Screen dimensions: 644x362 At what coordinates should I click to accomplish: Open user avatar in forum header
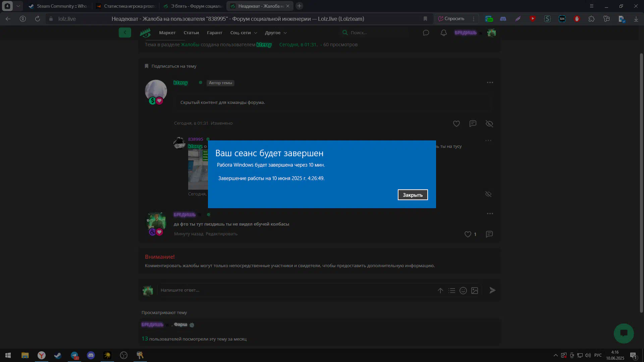tap(491, 33)
